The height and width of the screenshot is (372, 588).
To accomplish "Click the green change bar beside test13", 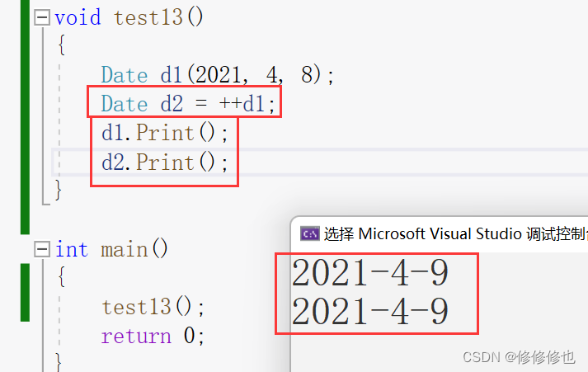I will click(25, 115).
